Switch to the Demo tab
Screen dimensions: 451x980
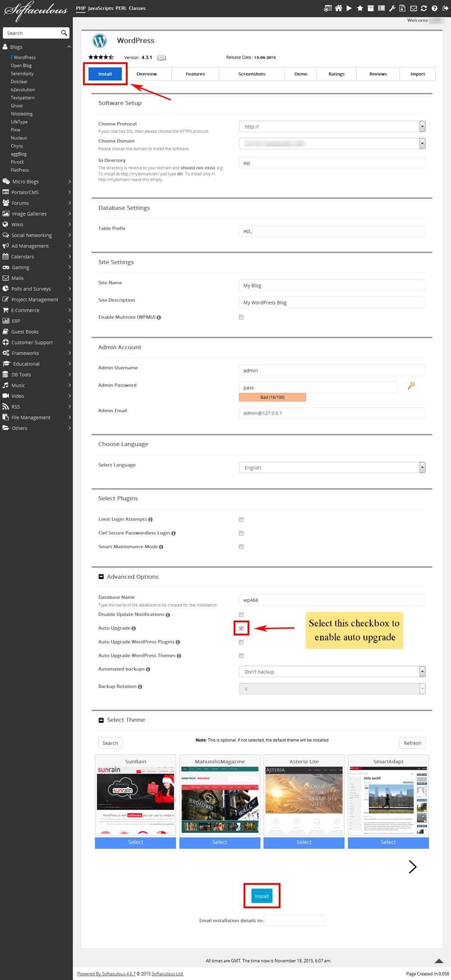(301, 74)
